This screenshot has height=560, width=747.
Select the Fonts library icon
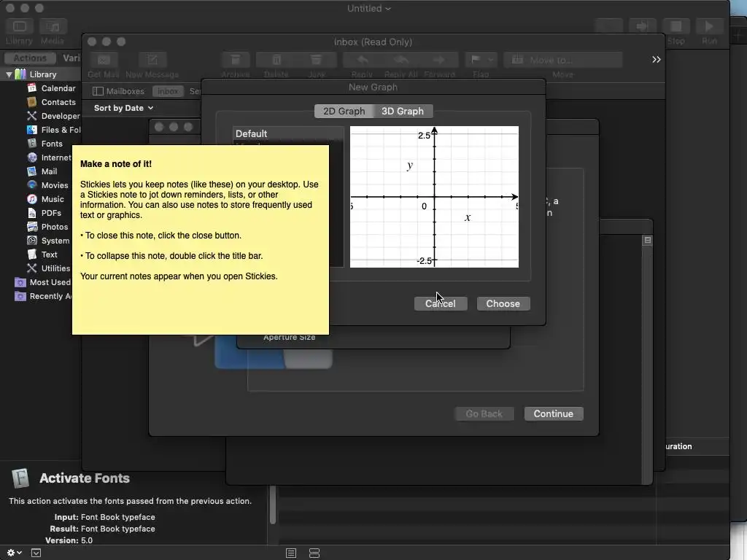click(32, 144)
